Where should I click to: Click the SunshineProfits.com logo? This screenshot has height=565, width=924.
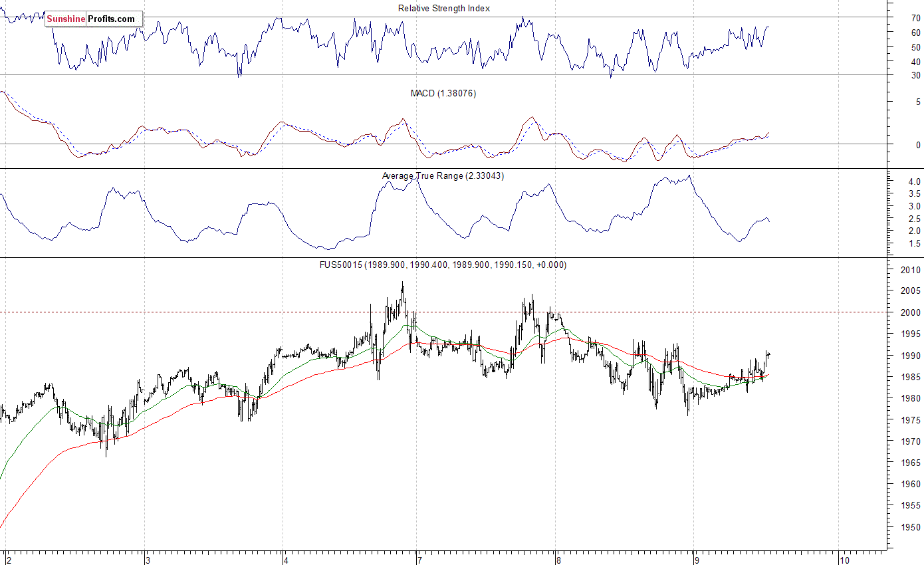[94, 19]
